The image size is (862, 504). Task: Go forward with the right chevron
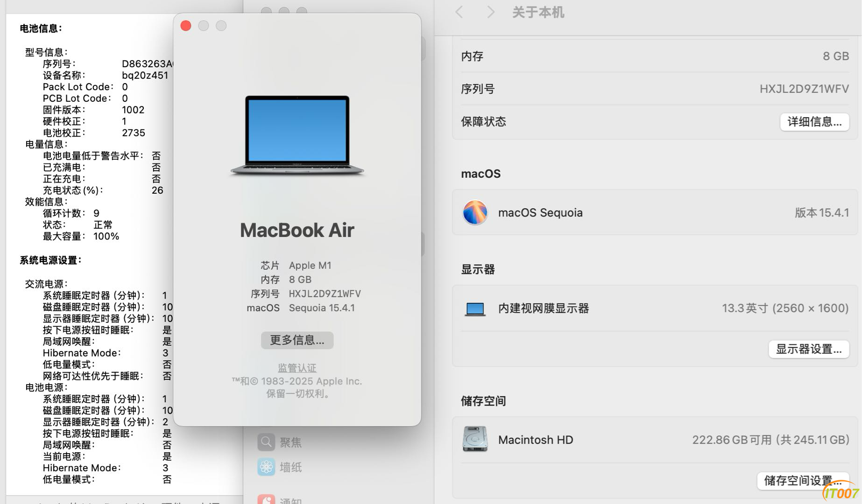coord(490,12)
